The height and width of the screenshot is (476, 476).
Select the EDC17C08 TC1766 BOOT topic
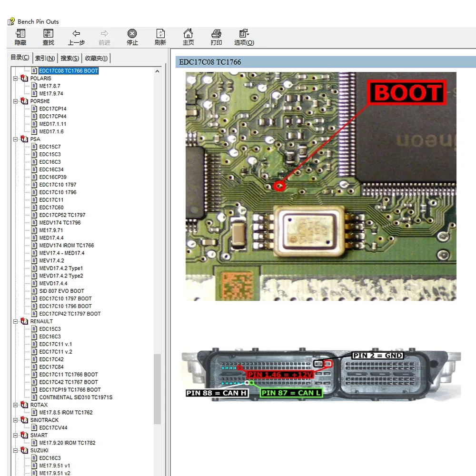pos(68,71)
